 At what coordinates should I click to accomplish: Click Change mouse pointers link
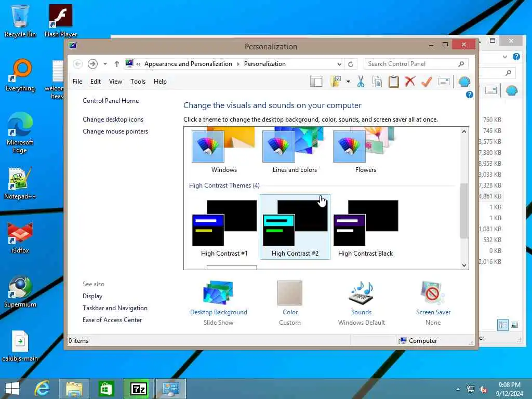coord(115,131)
